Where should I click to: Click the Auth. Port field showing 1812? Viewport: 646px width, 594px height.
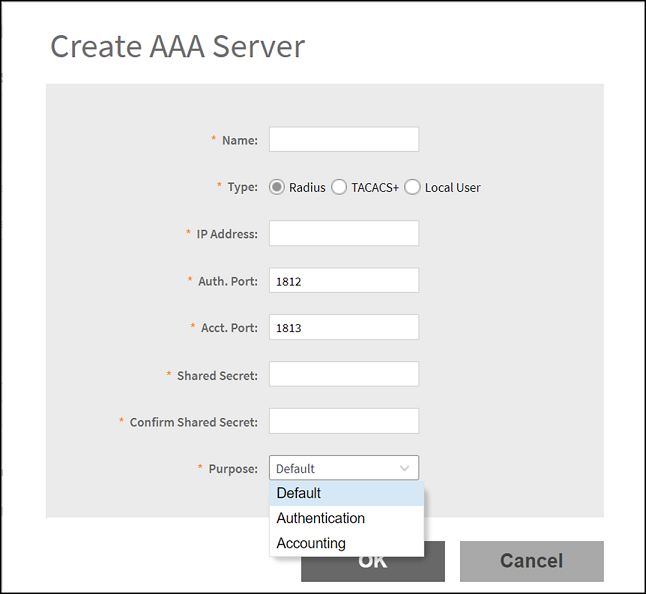pyautogui.click(x=344, y=281)
